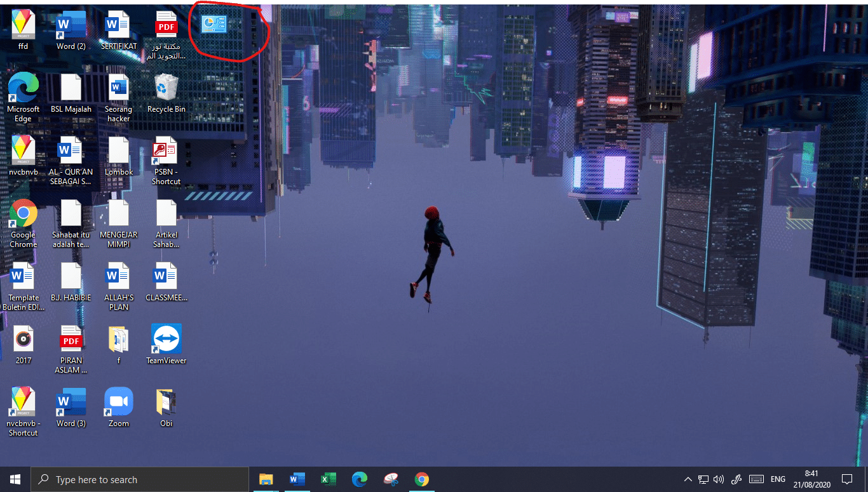
Task: Open the touch keyboard tray icon
Action: click(x=756, y=479)
